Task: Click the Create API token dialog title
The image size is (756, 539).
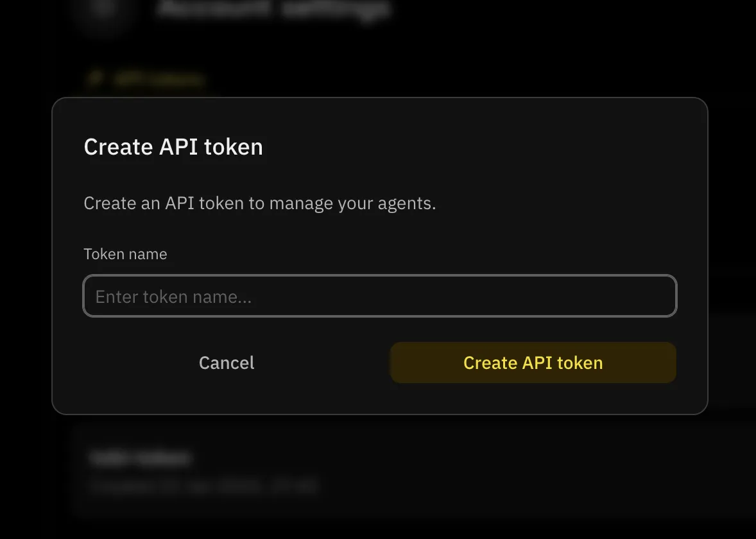Action: (173, 147)
